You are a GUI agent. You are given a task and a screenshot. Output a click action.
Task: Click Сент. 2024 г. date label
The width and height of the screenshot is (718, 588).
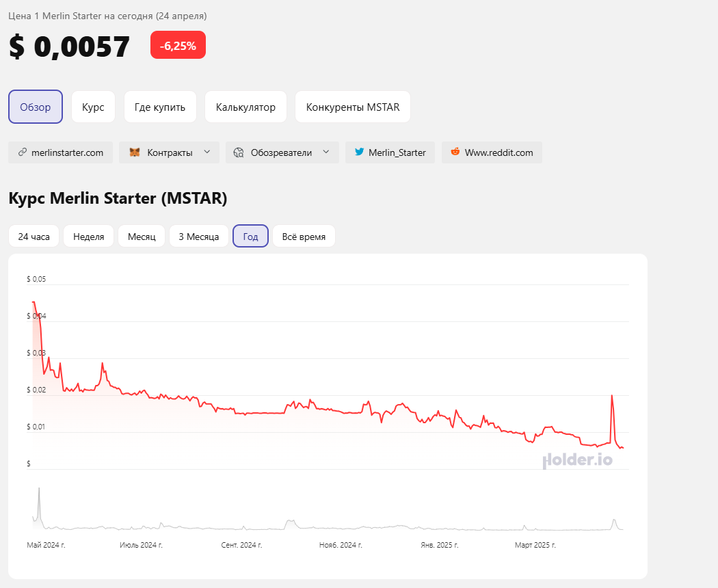click(241, 545)
